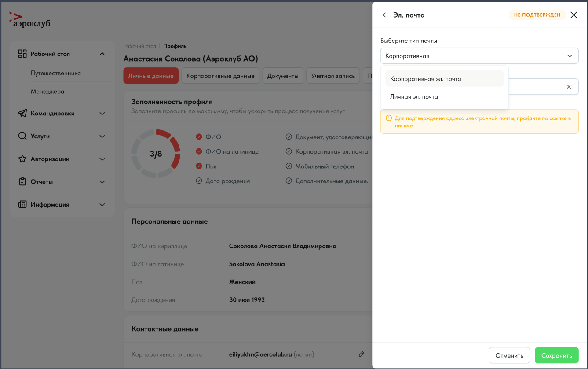
Task: Switch to Корпоративные данные tab
Action: (x=220, y=76)
